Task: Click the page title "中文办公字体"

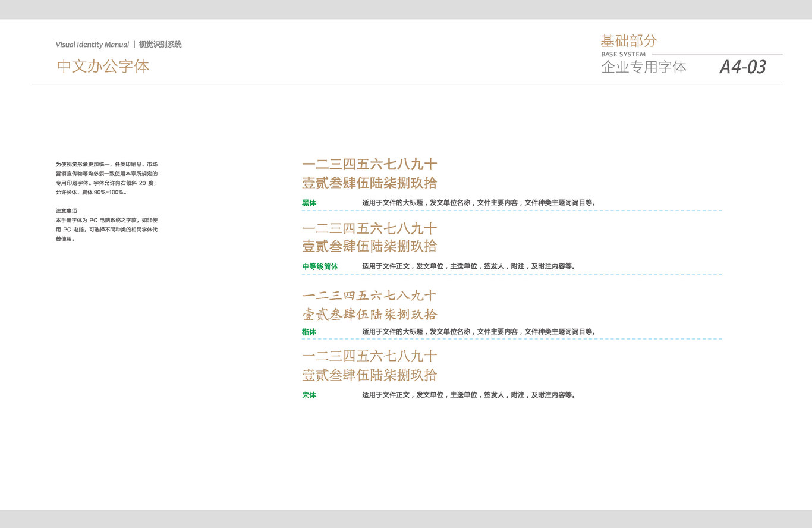Action: point(103,66)
